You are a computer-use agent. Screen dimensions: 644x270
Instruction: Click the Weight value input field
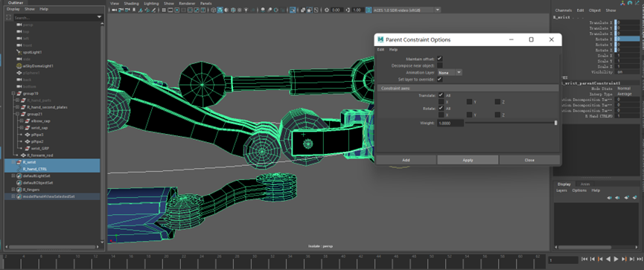(x=450, y=123)
